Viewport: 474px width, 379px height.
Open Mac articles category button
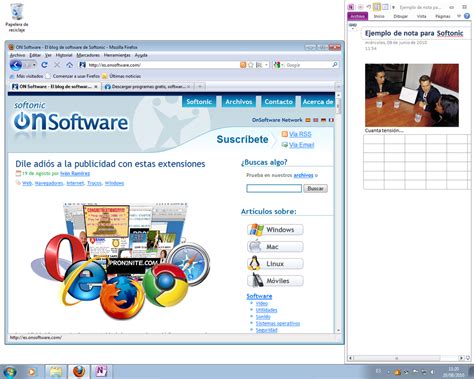(275, 247)
